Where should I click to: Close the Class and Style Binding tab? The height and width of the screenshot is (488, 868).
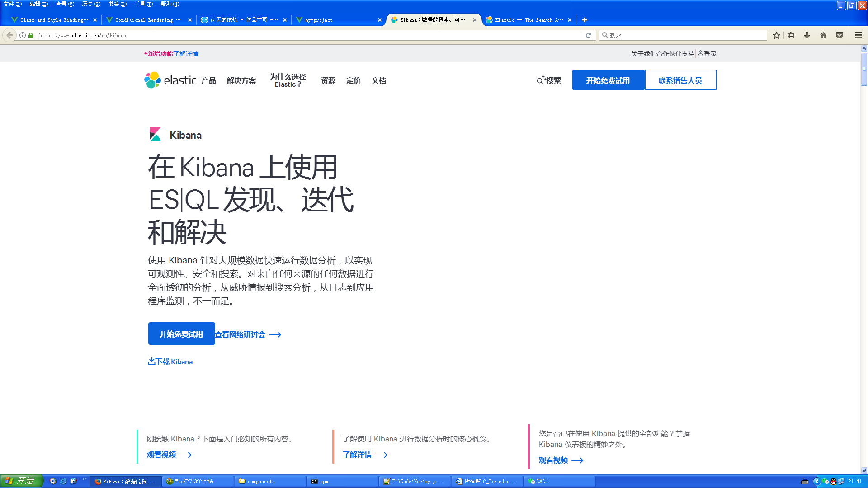(x=95, y=20)
